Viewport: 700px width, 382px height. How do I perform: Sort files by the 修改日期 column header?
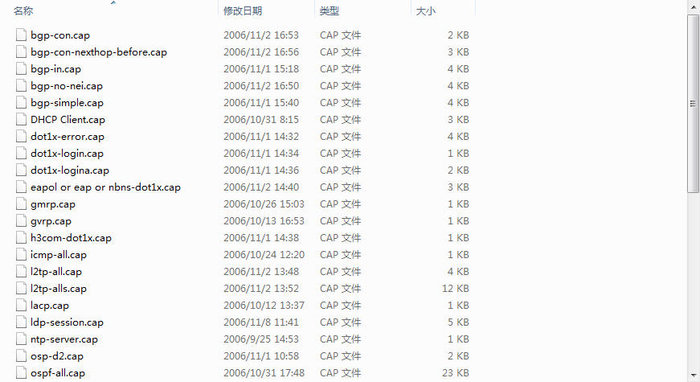(242, 11)
